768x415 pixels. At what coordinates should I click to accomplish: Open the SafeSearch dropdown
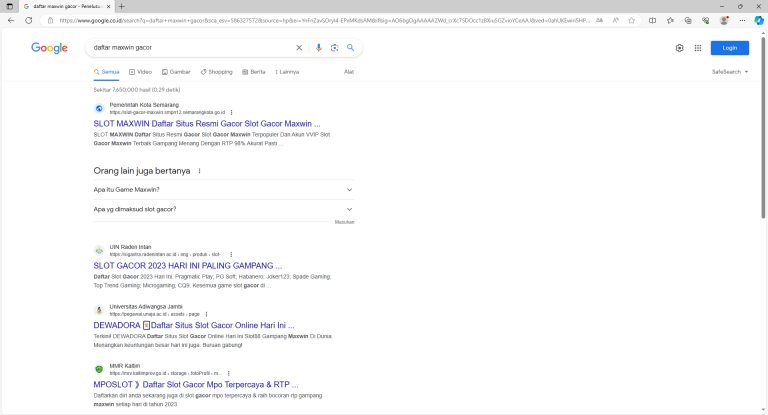[x=730, y=72]
